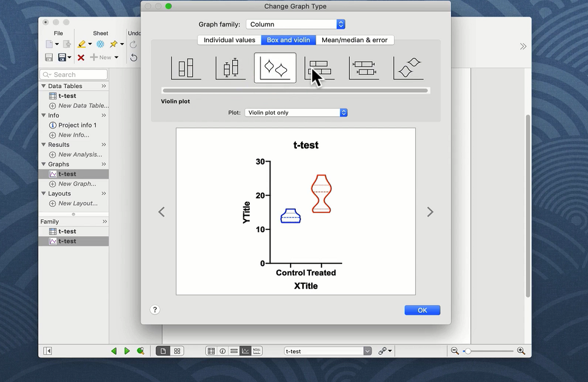The width and height of the screenshot is (588, 382).
Task: Switch to the Individual values tab
Action: [x=229, y=40]
